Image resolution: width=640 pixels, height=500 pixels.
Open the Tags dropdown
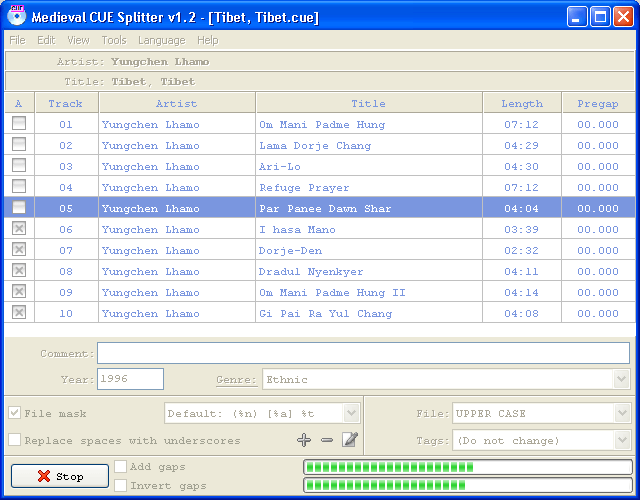(621, 440)
